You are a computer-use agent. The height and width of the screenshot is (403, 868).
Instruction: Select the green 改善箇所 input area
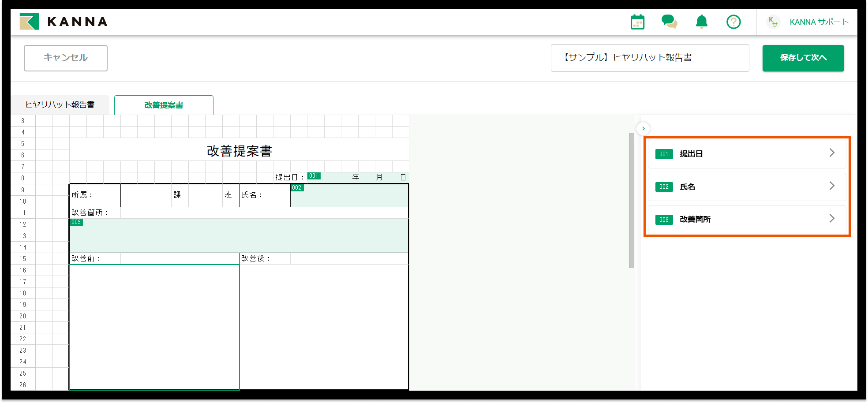(x=239, y=235)
